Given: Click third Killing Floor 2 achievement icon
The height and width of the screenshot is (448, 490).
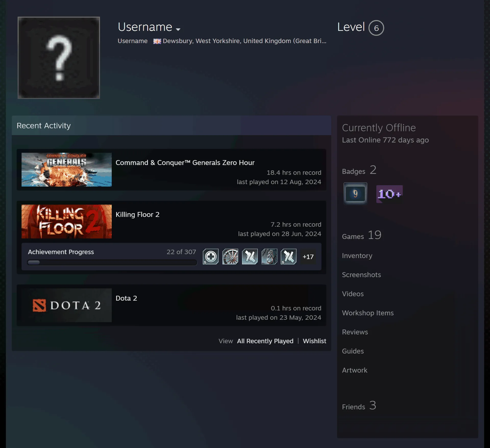Looking at the screenshot, I should pos(250,257).
